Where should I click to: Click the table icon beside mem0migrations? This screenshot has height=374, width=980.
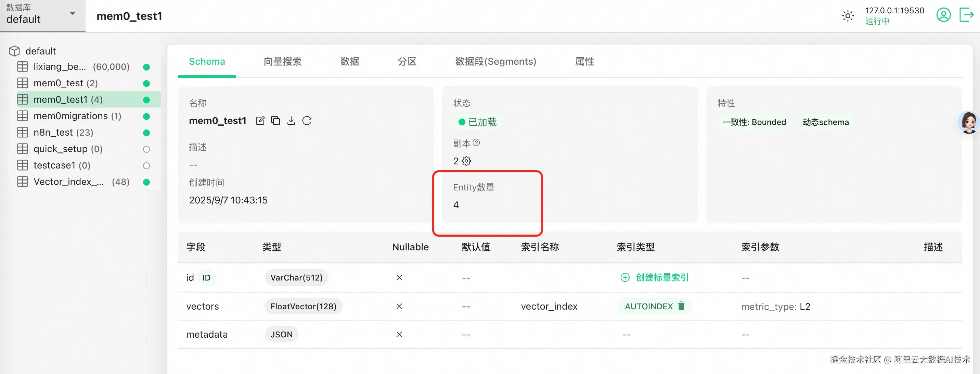click(x=23, y=116)
